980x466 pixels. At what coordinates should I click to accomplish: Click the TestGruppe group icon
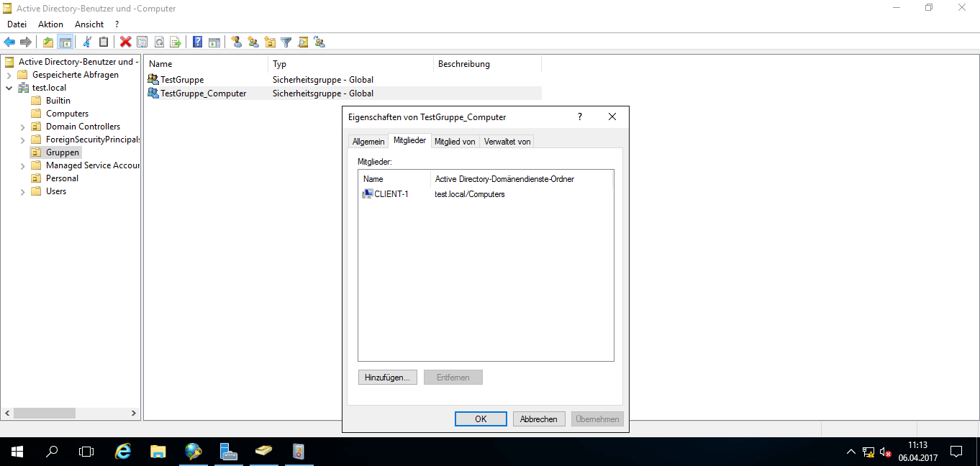click(x=153, y=79)
